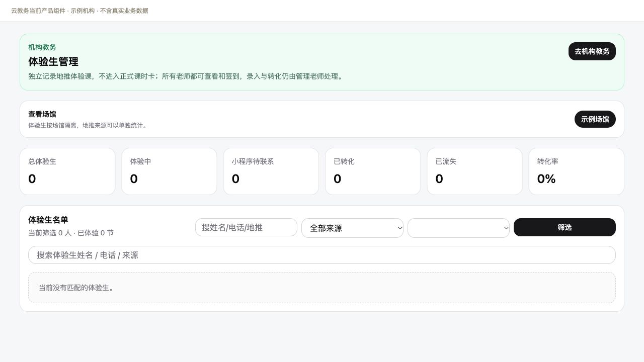Select the 体验中 stat card

[x=169, y=171]
